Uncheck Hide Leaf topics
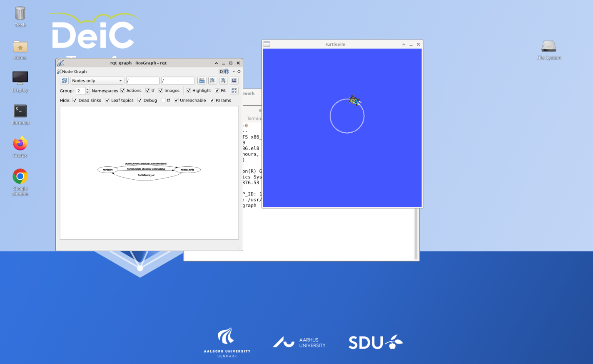Viewport: 593px width, 364px height. pos(107,100)
